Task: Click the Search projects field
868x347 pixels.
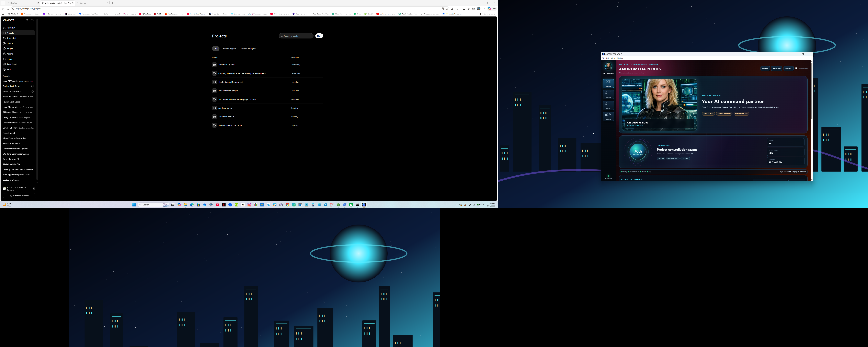Action: (296, 36)
